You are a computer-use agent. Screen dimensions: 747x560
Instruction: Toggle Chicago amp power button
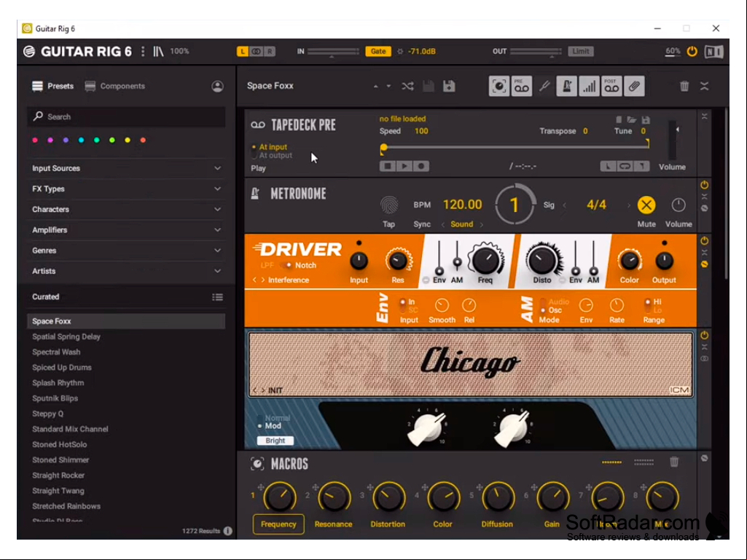704,335
